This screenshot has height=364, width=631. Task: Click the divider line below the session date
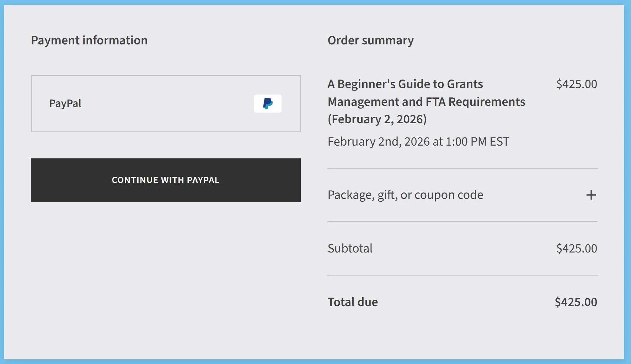pos(462,168)
